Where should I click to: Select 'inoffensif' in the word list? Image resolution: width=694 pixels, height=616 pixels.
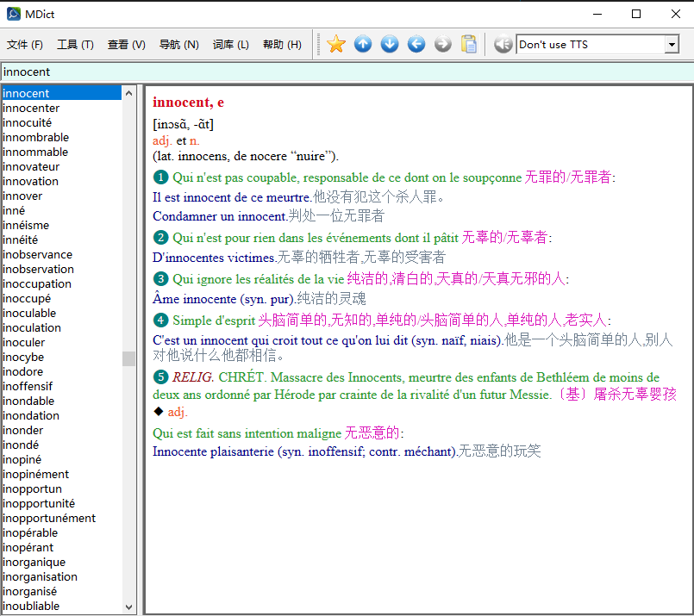click(28, 386)
